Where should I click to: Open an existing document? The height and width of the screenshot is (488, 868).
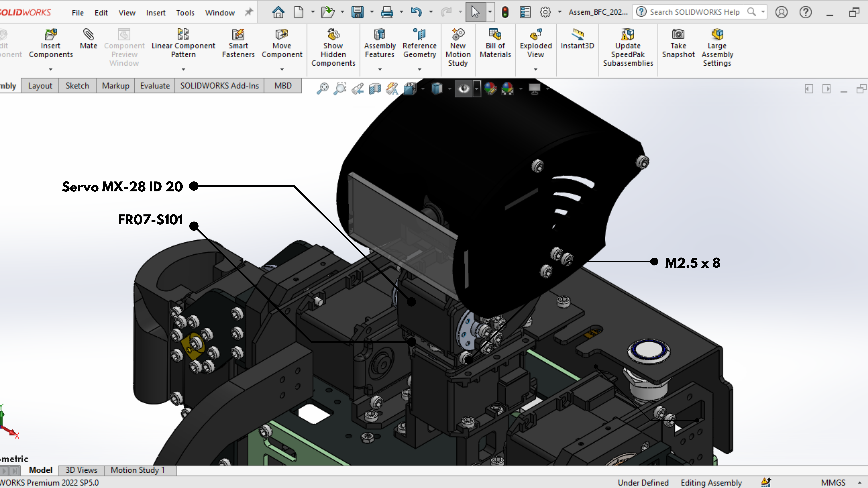coord(328,12)
